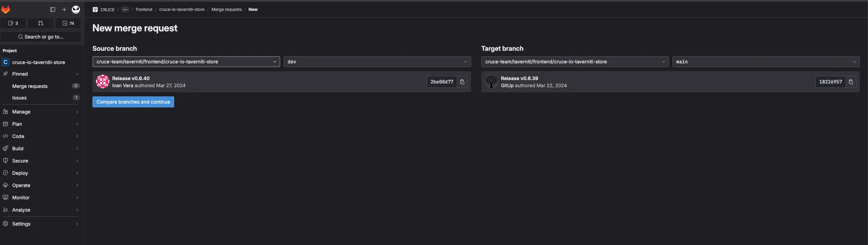The height and width of the screenshot is (245, 868).
Task: Open cruce-io-taverniti-store project in sidebar
Action: point(41,62)
